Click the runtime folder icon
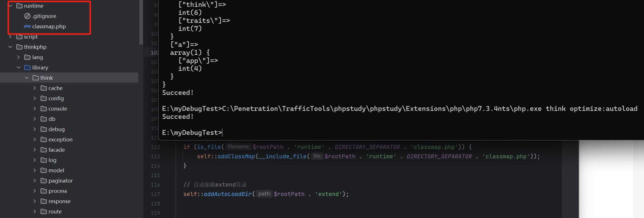The width and height of the screenshot is (644, 218). point(19,6)
